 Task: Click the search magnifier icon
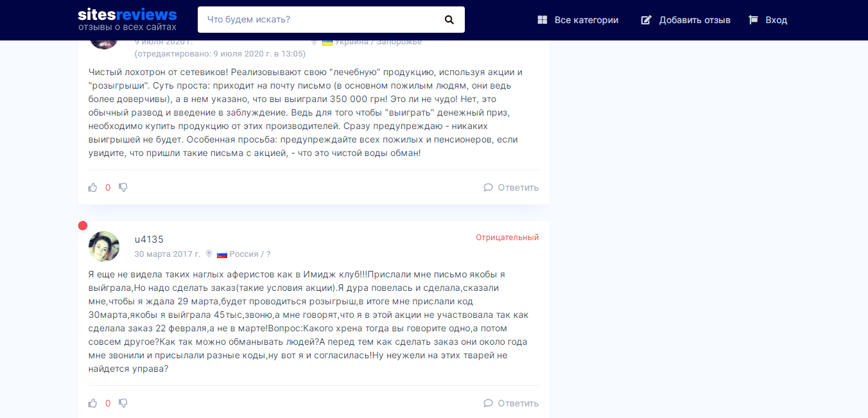pyautogui.click(x=449, y=20)
